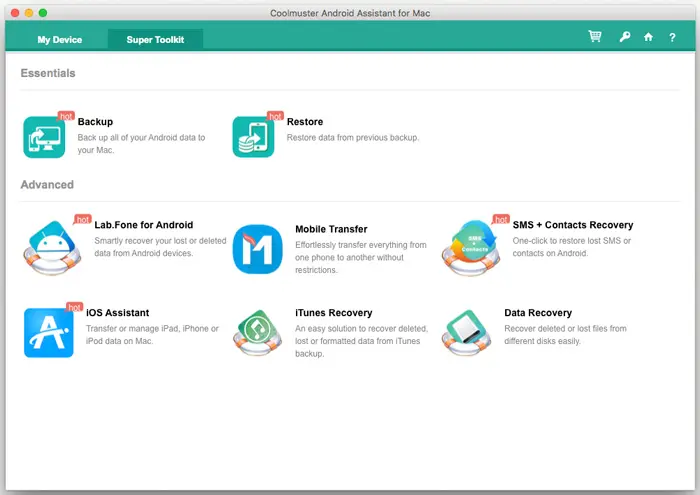
Task: Select the Super Toolkit tab
Action: click(155, 40)
